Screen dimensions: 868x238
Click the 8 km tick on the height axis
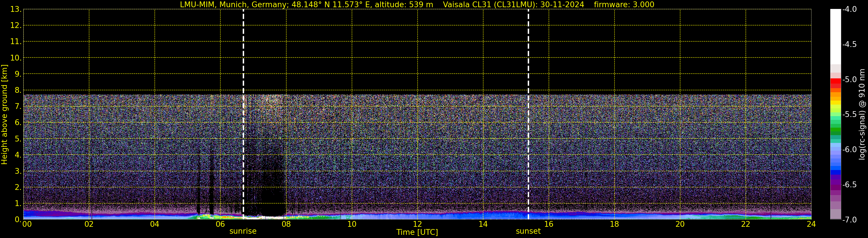[x=18, y=90]
